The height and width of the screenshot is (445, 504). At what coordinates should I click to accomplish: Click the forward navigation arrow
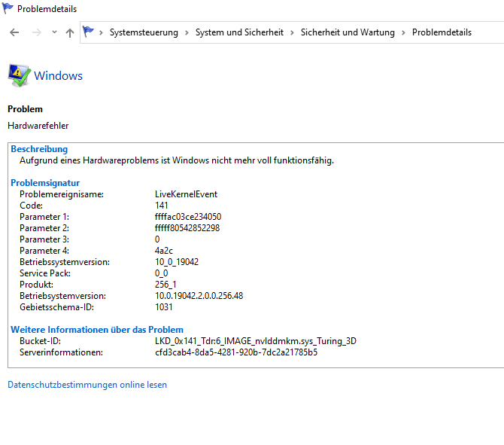click(x=37, y=32)
